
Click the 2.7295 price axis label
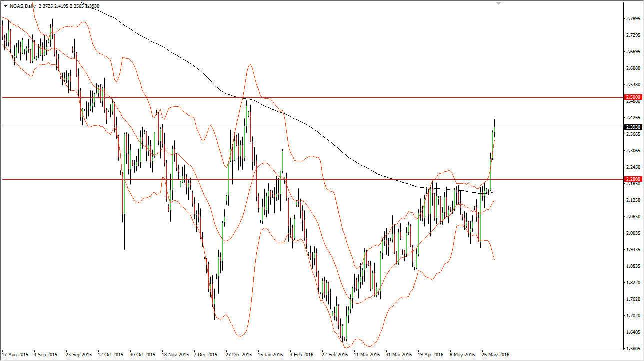[633, 35]
